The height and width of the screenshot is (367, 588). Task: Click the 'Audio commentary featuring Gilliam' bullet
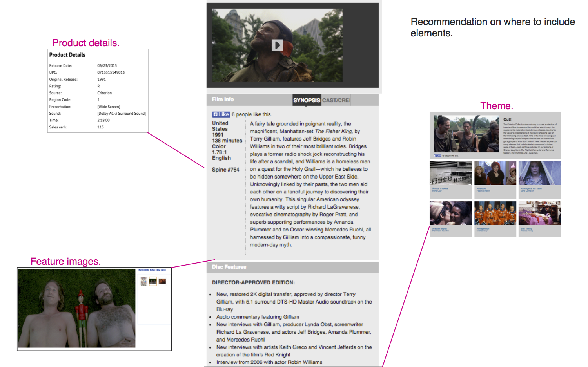tap(258, 317)
